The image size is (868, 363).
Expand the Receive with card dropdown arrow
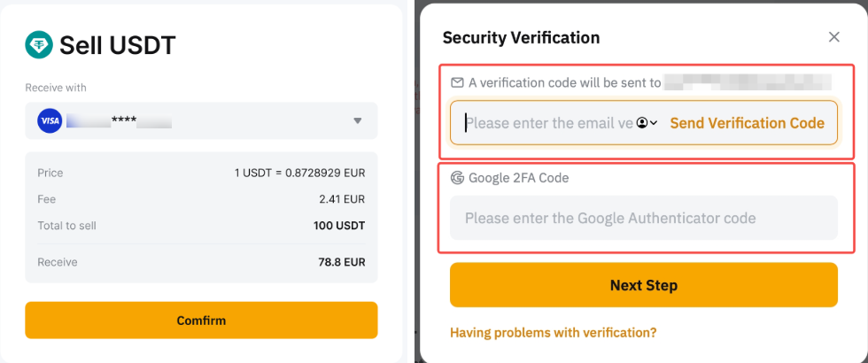(358, 120)
